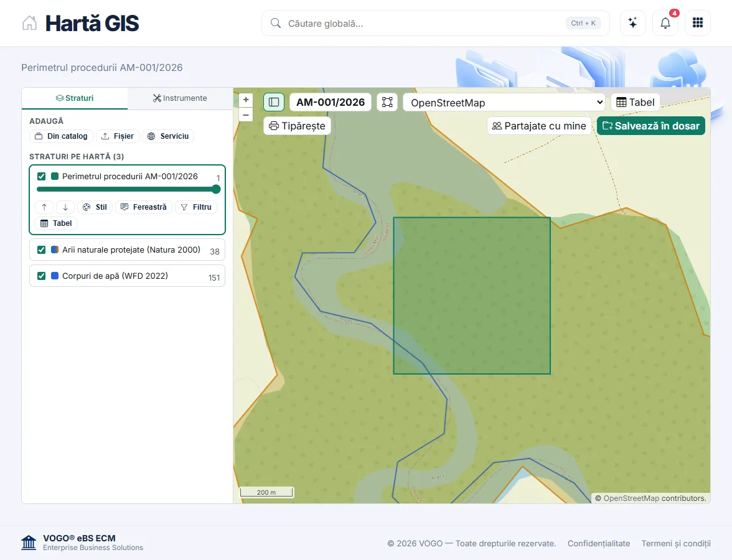Open the AI assistant sparkle icon
Screen dimensions: 732x560
tap(632, 23)
